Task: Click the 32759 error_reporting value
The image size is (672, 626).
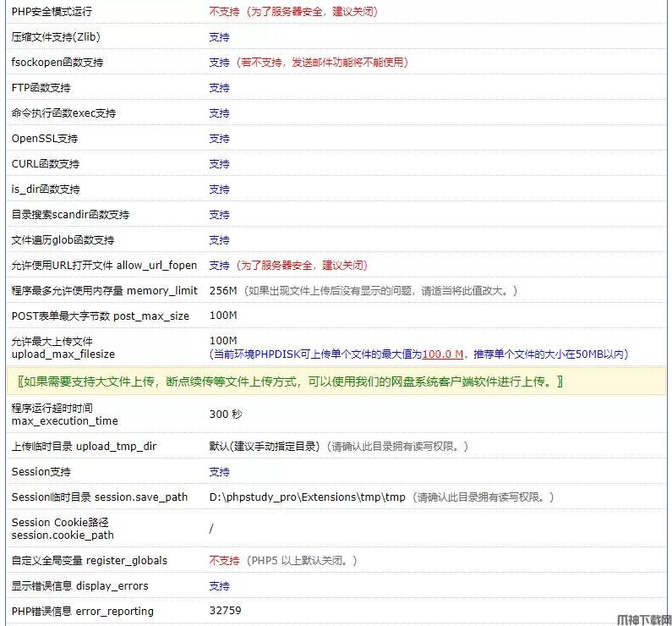Action: (x=225, y=611)
